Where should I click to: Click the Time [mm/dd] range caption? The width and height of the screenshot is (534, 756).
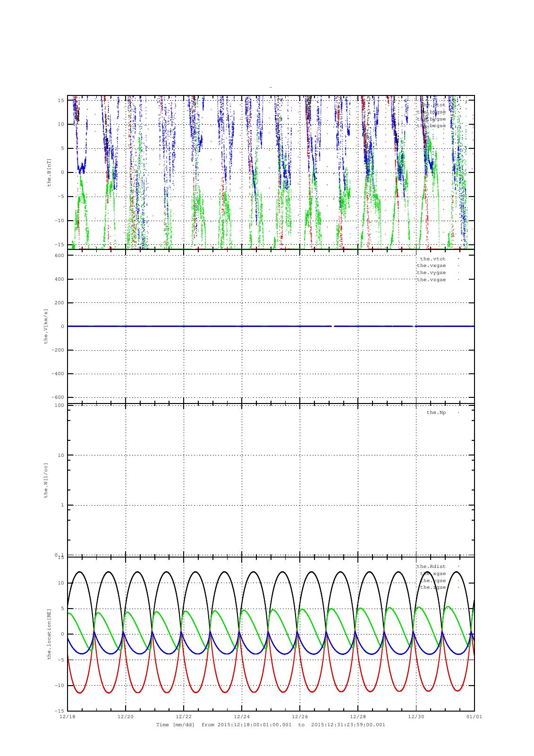[271, 724]
